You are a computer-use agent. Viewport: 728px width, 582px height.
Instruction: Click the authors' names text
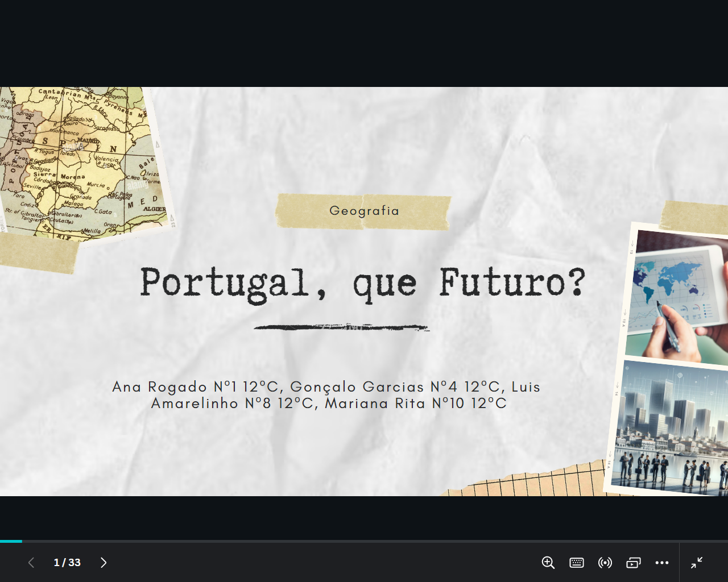[x=326, y=395]
